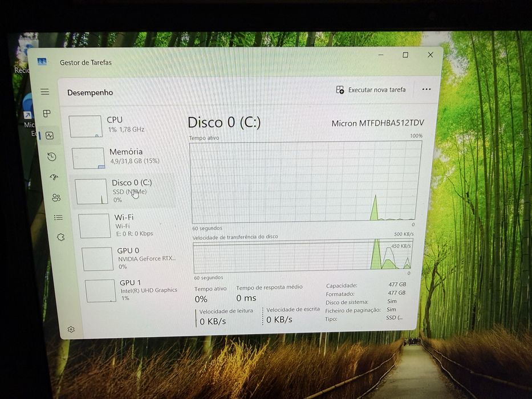Open the Services puzzle icon
The width and height of the screenshot is (532, 399).
click(61, 237)
